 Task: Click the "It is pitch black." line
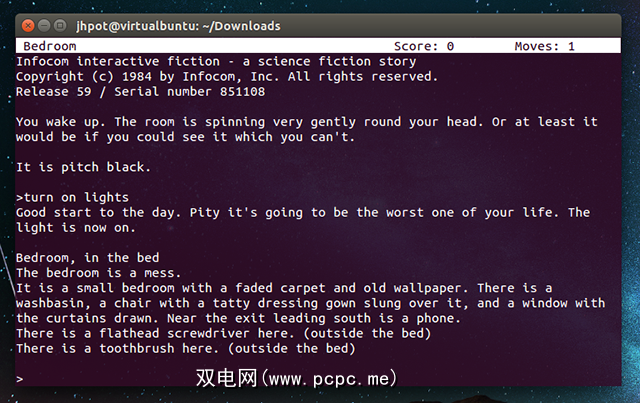coord(83,167)
